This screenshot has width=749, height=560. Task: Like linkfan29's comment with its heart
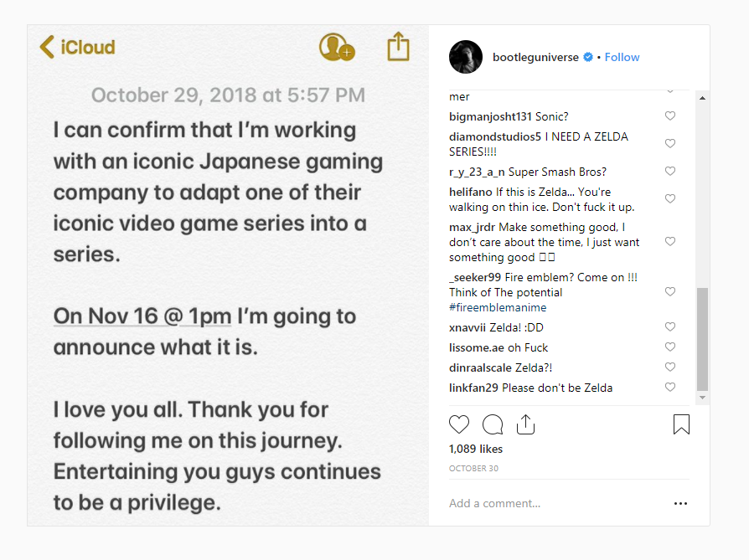point(670,388)
